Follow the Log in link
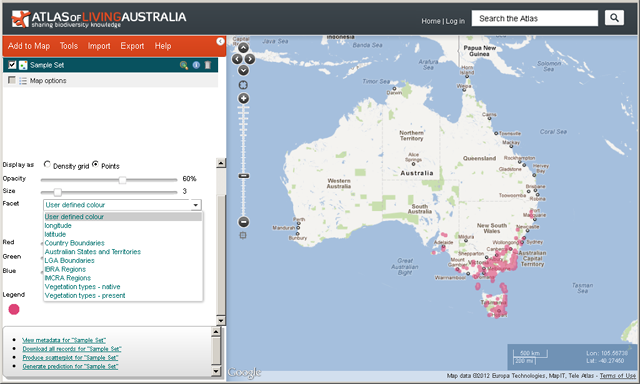 455,21
